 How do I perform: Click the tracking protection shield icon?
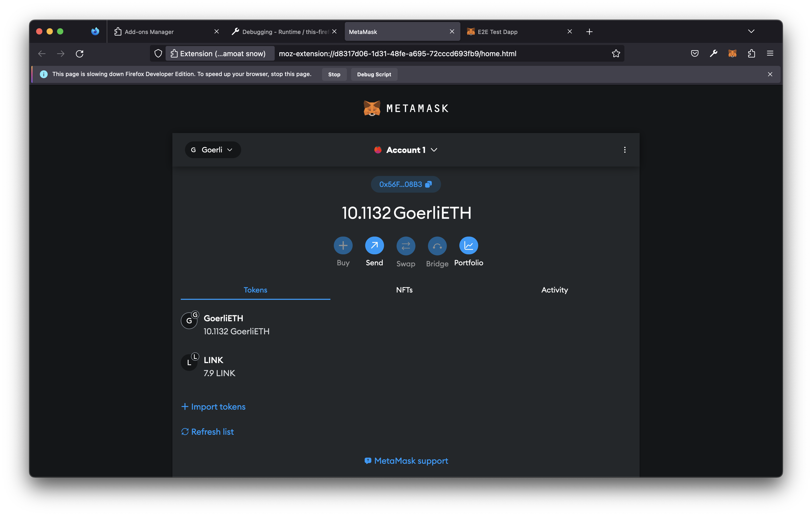click(158, 53)
